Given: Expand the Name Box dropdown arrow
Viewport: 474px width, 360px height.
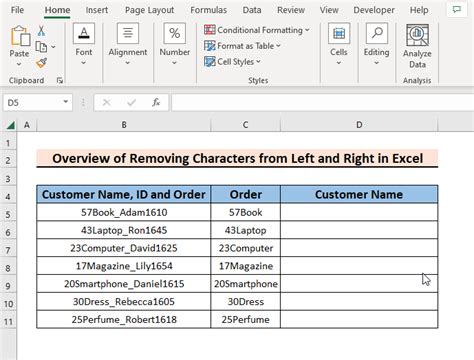Looking at the screenshot, I should click(x=66, y=102).
